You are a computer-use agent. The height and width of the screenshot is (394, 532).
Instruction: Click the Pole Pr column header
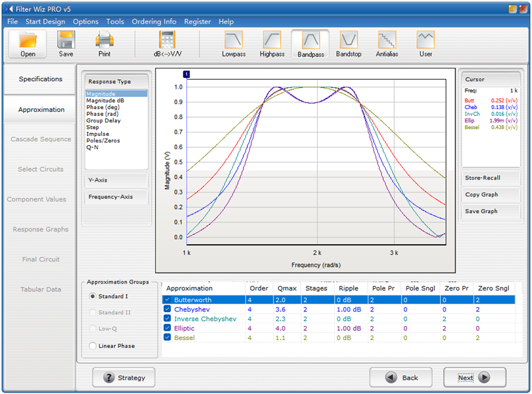click(x=383, y=288)
